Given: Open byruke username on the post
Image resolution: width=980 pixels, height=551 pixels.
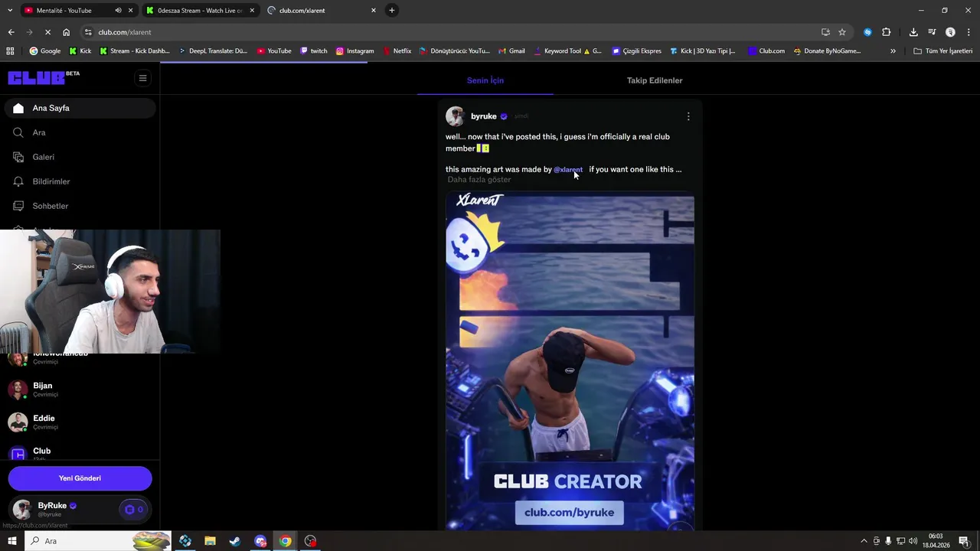Looking at the screenshot, I should (x=484, y=116).
